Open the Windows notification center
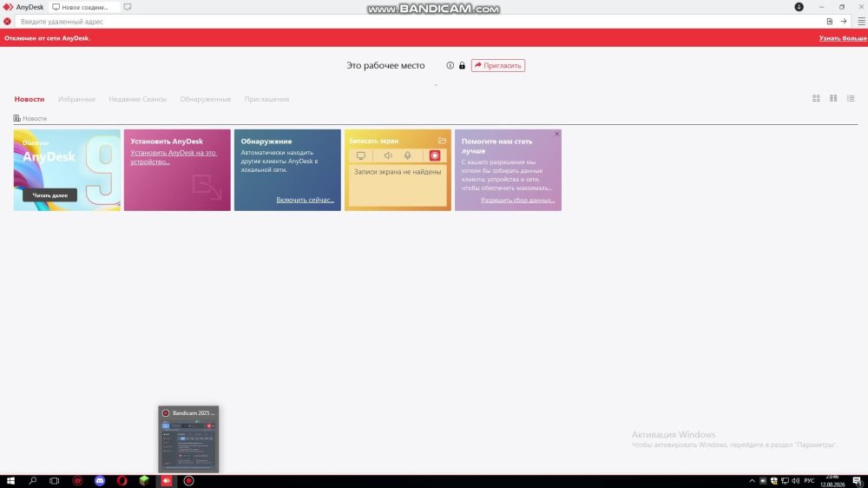 coord(857,481)
